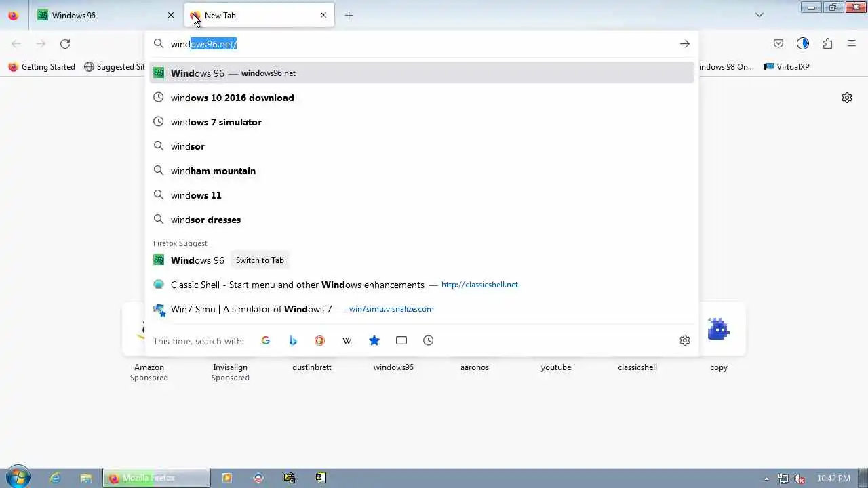
Task: Click 'Amazon' shortcut label
Action: coord(149,367)
